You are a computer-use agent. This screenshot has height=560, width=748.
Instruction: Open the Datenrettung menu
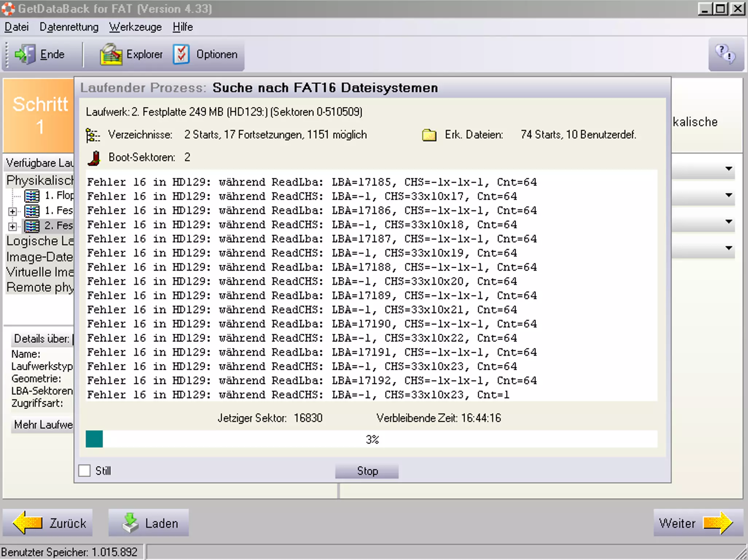[69, 27]
